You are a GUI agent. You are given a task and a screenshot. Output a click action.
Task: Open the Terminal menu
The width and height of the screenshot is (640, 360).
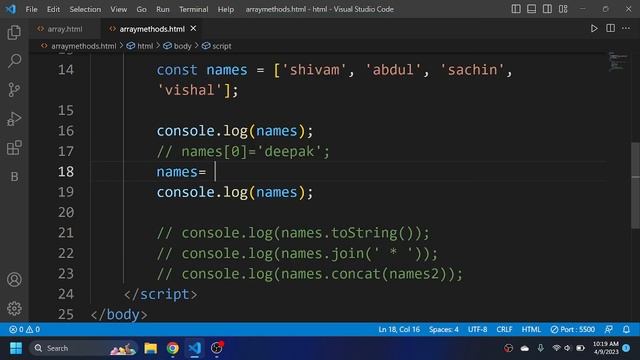click(193, 9)
